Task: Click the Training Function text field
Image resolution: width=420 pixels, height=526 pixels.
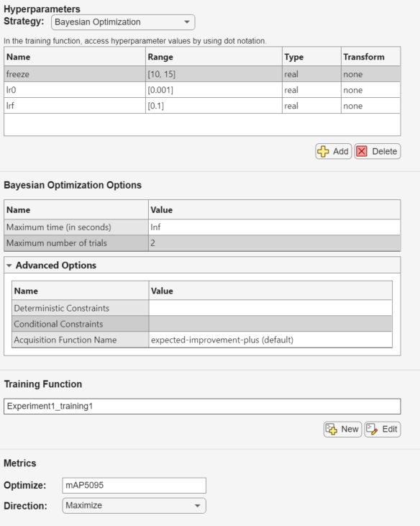Action: [x=202, y=407]
